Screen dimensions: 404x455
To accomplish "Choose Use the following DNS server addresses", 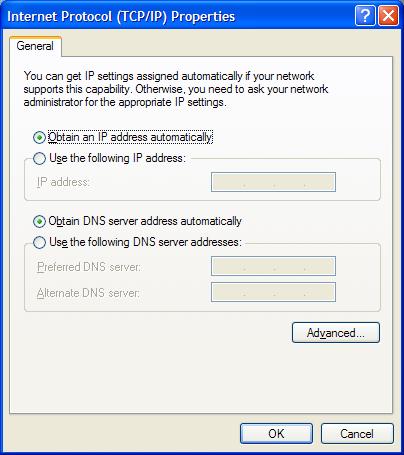I will coord(39,242).
